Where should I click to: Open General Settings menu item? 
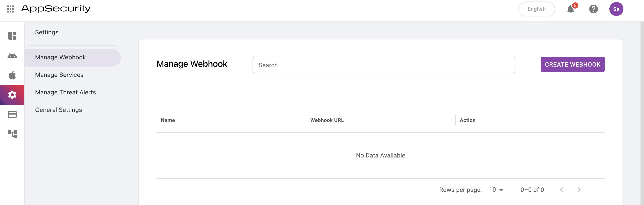(x=58, y=110)
